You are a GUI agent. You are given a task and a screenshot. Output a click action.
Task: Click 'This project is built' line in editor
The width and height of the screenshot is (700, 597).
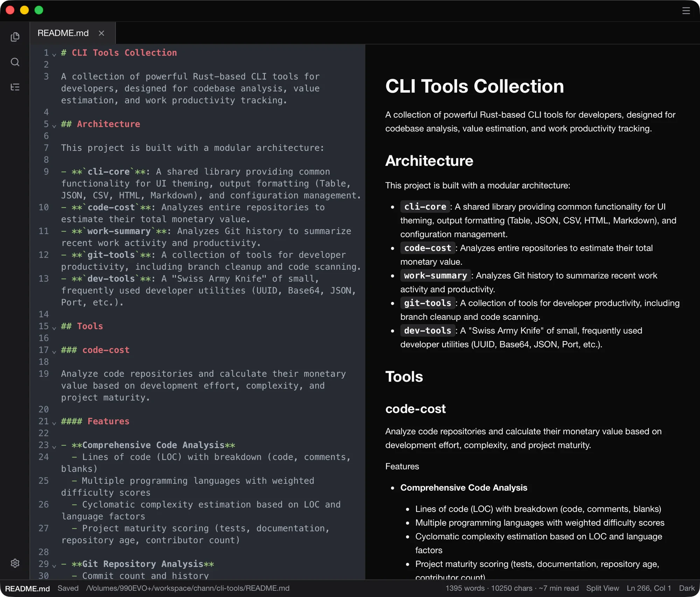[x=192, y=148]
